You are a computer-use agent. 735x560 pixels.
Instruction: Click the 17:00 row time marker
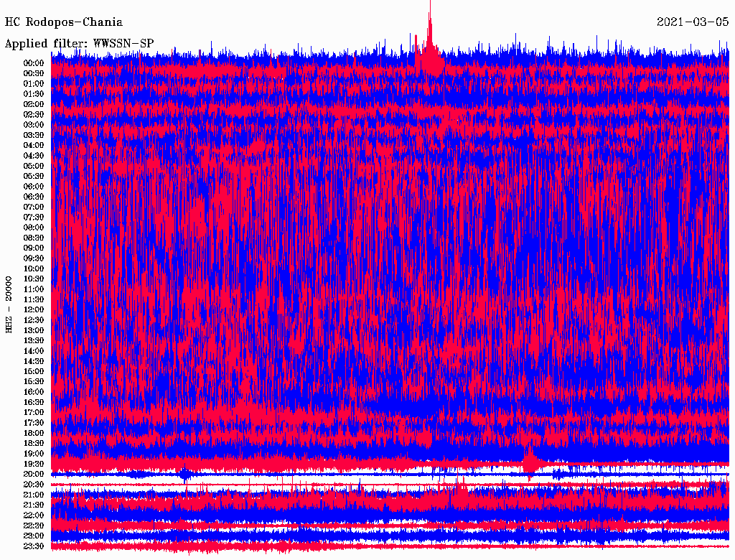[x=34, y=413]
